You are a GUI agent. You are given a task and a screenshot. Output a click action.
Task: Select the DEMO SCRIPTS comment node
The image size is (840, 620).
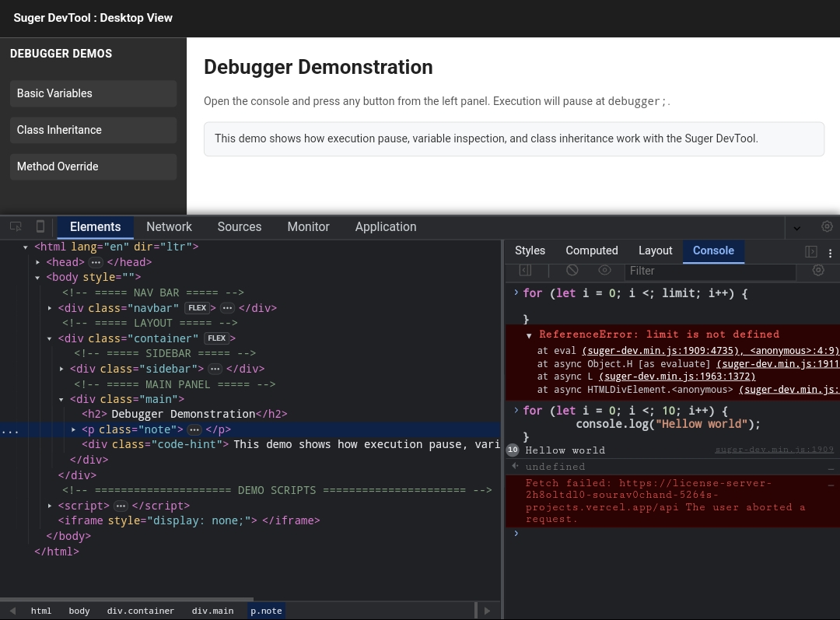click(x=277, y=491)
